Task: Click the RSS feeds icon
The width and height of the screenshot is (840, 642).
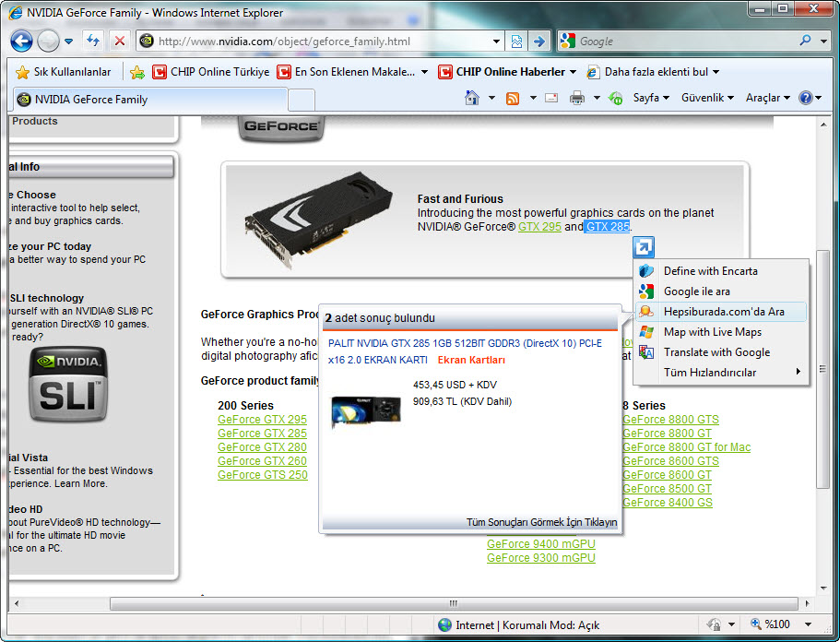Action: click(x=513, y=98)
